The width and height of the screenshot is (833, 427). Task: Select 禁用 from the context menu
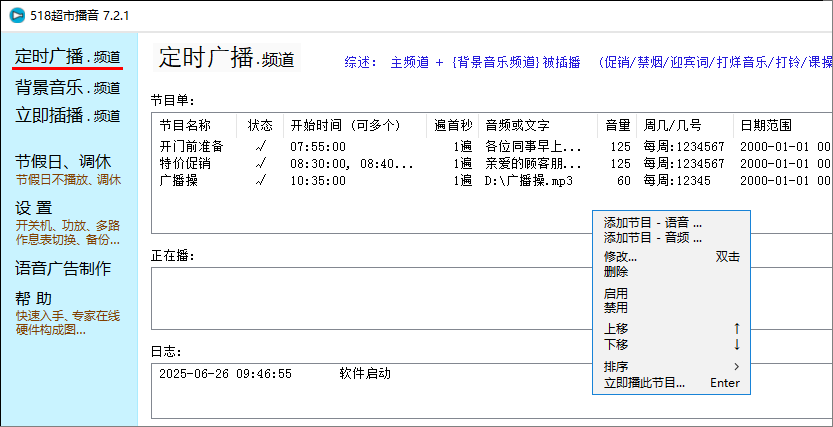(616, 308)
